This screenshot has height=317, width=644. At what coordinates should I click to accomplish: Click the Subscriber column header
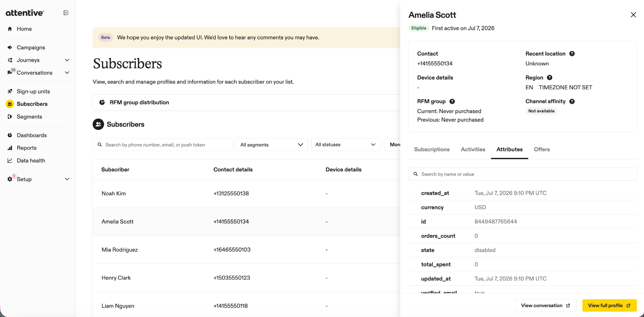pos(115,170)
